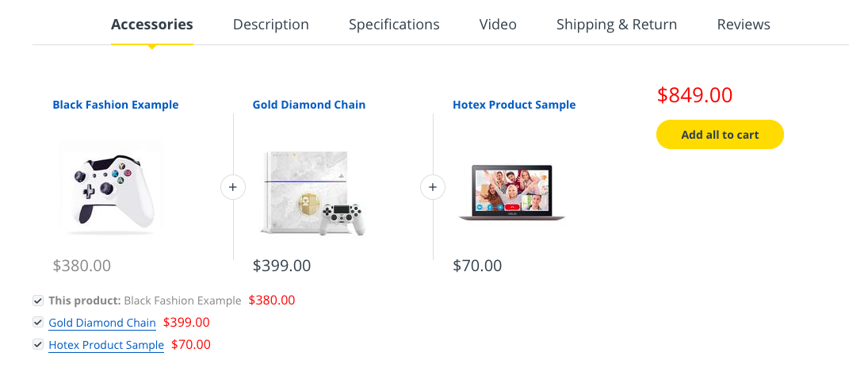Open the Shipping & Return tab

click(x=617, y=25)
